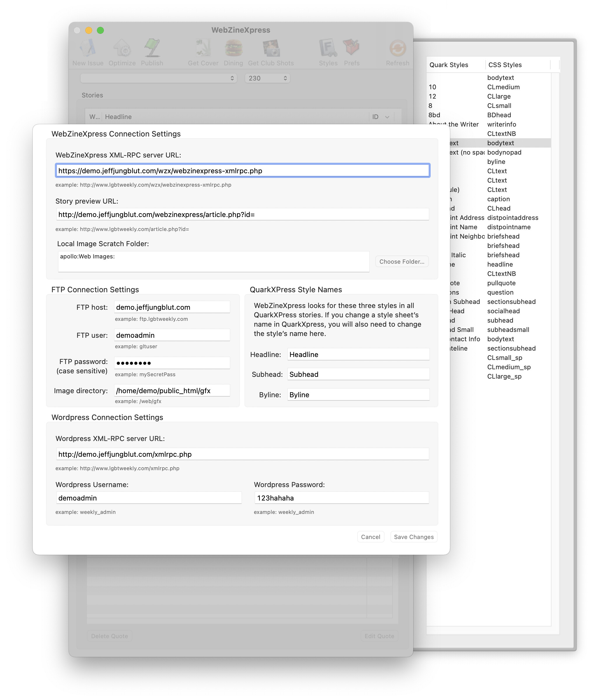This screenshot has height=700, width=590.
Task: Click the Local Image Scratch Folder field
Action: pos(214,262)
